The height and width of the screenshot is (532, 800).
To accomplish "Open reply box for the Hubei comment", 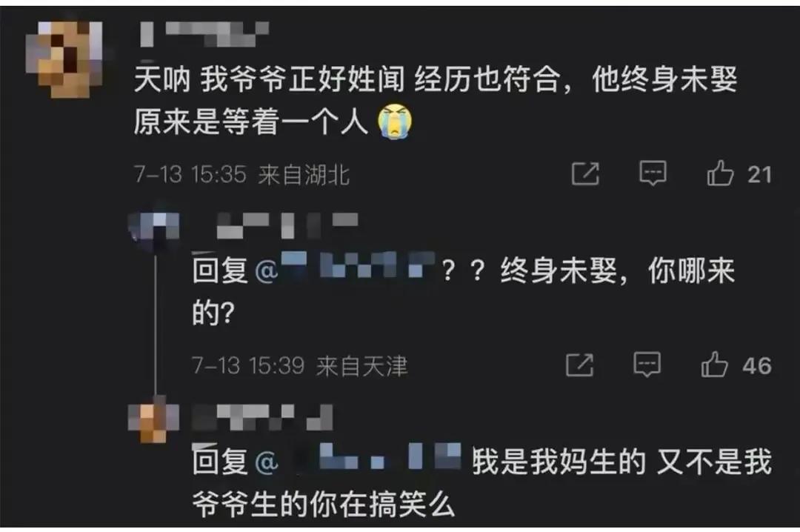I will coord(653,173).
